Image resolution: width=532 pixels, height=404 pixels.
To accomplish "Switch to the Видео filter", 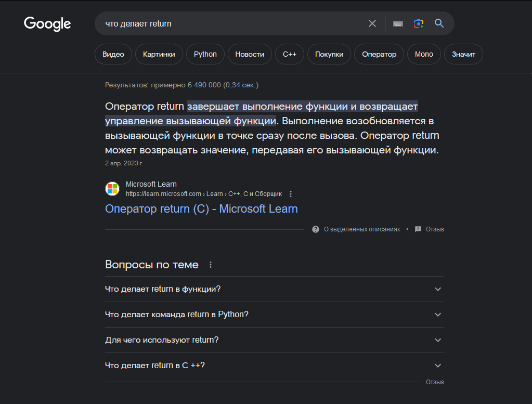I will point(113,54).
